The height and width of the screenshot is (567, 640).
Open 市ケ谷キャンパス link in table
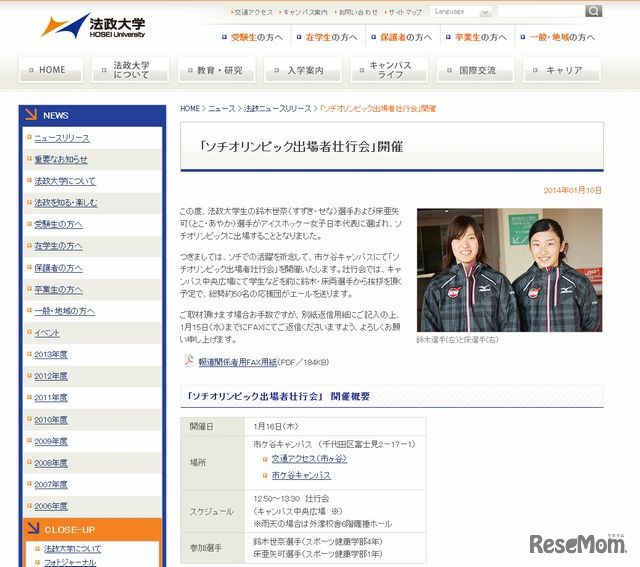click(301, 475)
